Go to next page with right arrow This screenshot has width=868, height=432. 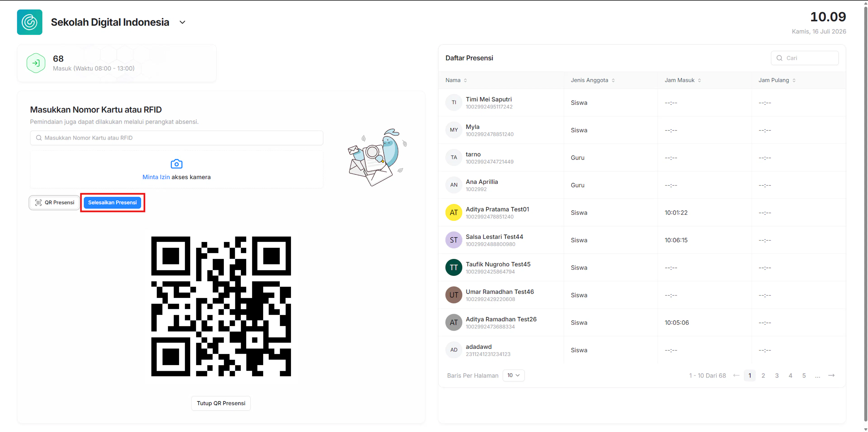832,376
